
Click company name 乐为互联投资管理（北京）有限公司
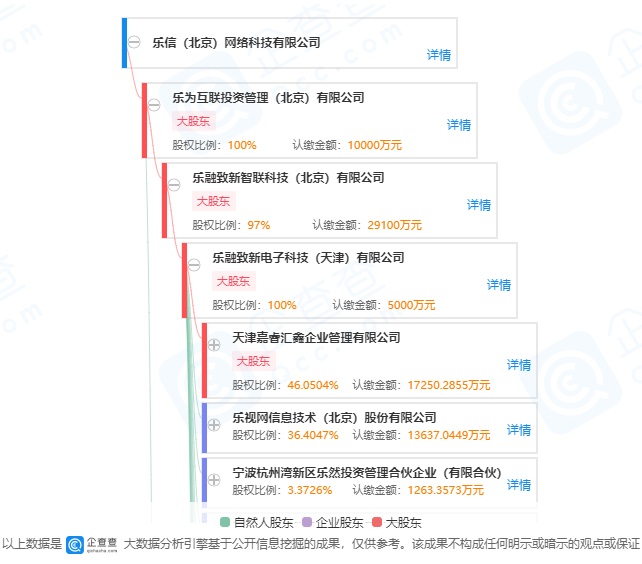(268, 97)
